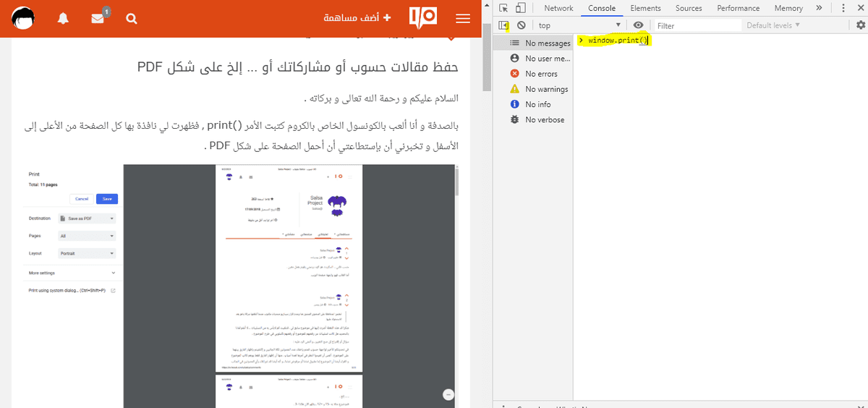Click the IO site logo
Screen dimensions: 868x408
(423, 17)
